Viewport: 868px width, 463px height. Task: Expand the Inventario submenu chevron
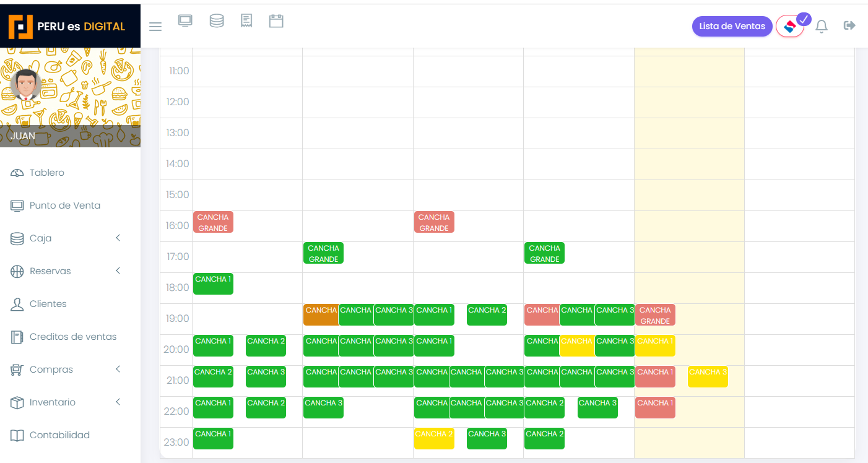(118, 402)
